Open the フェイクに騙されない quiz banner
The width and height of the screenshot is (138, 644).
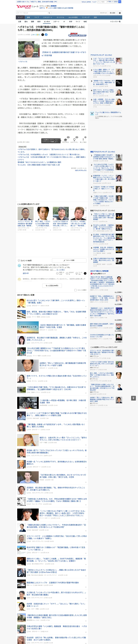coord(106,115)
